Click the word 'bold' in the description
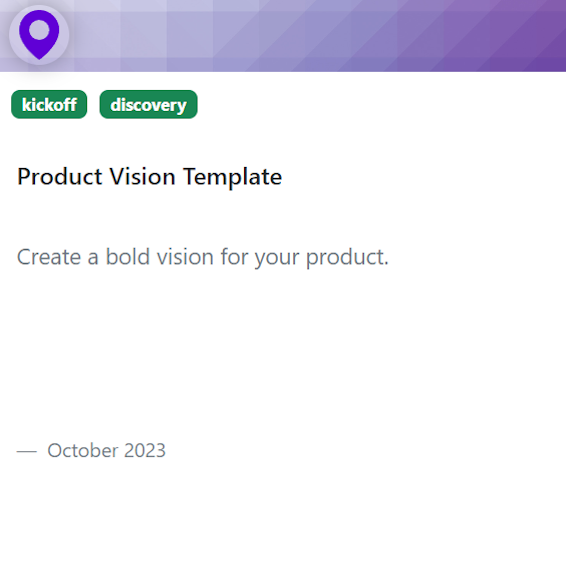This screenshot has height=566, width=566. [x=127, y=257]
